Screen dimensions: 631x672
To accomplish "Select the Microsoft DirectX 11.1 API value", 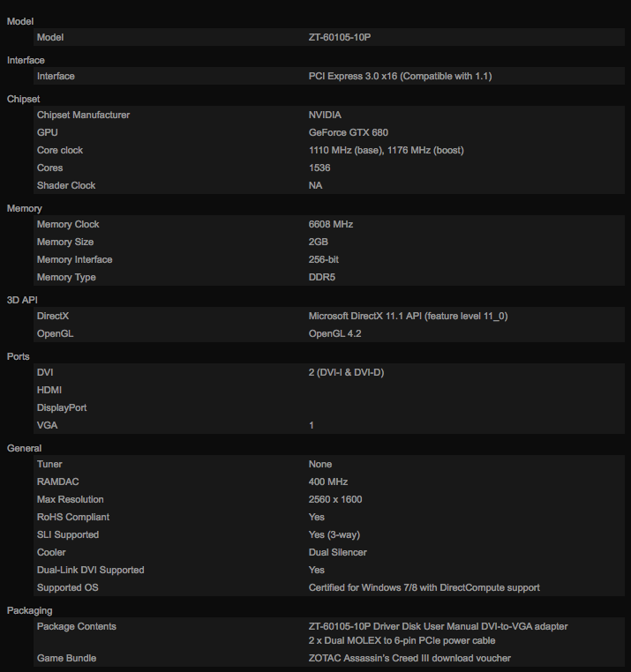I will (408, 317).
